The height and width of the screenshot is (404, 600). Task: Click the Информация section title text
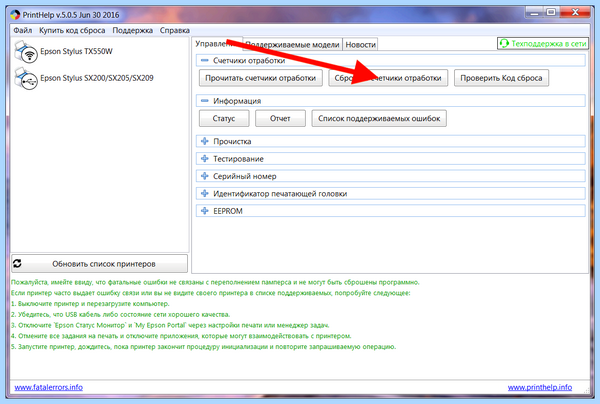tap(237, 101)
